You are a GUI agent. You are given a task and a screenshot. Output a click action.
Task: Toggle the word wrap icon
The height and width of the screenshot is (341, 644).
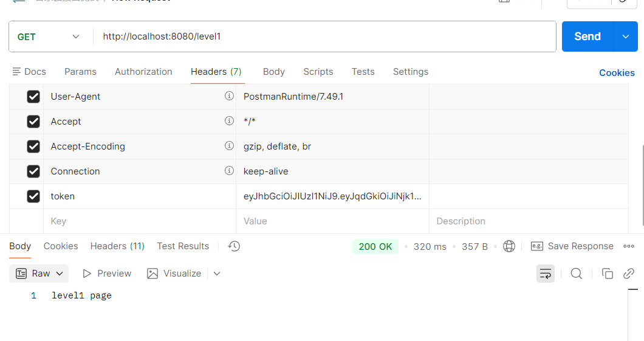tap(546, 274)
